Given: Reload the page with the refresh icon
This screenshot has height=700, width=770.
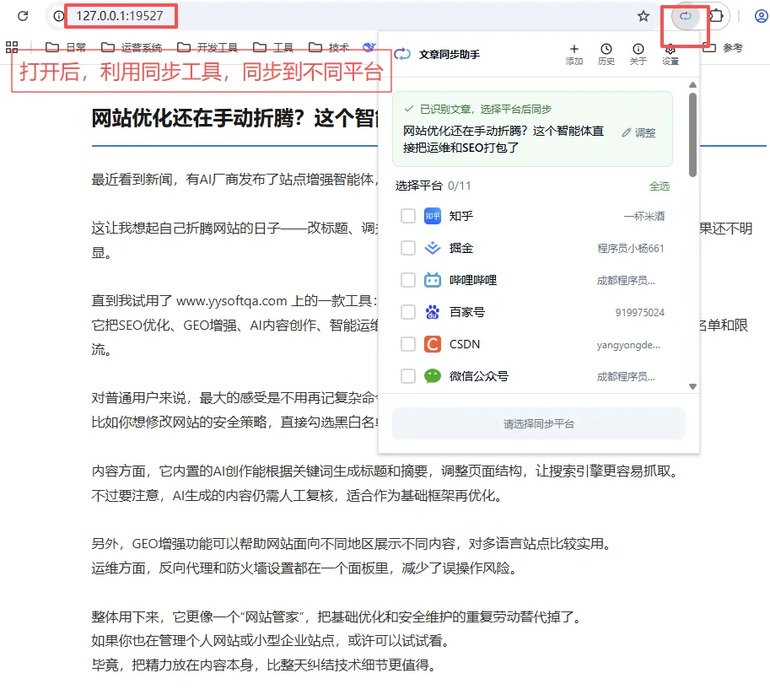Looking at the screenshot, I should click(23, 16).
